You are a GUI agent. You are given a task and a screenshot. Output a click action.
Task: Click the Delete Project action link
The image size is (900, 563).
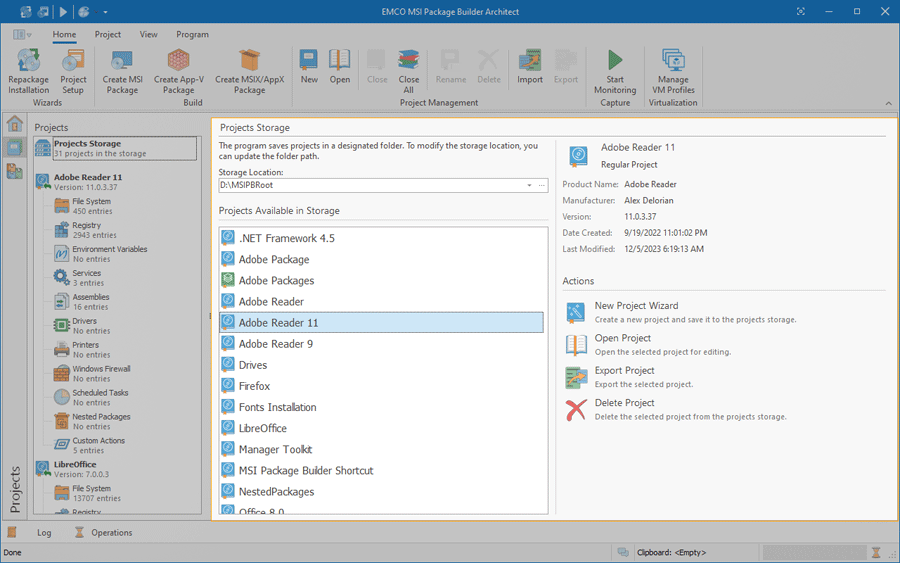(624, 403)
